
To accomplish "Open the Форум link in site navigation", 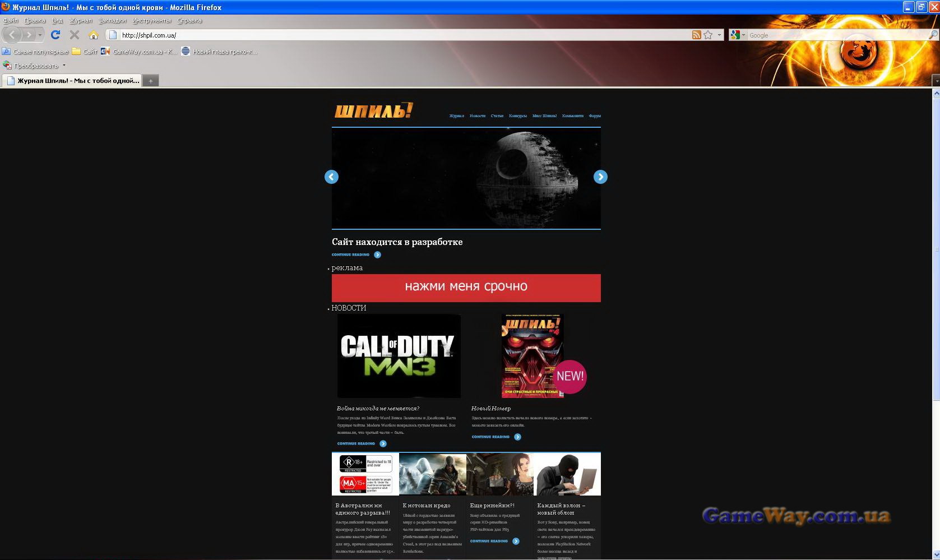I will [595, 116].
